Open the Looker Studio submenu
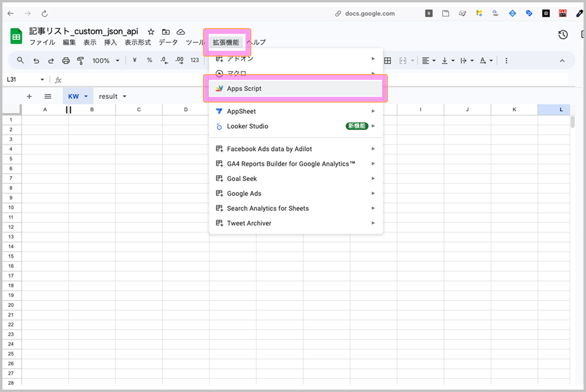 coord(295,126)
